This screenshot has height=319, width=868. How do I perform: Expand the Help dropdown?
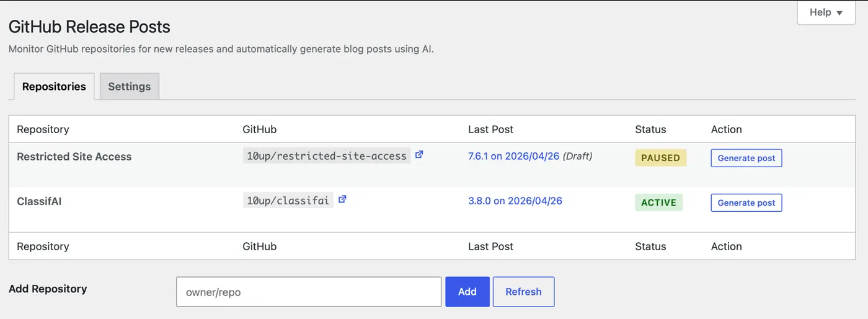tap(826, 12)
